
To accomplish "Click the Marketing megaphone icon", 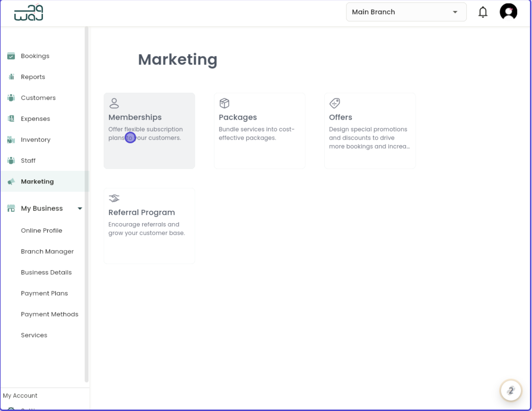I will [11, 181].
